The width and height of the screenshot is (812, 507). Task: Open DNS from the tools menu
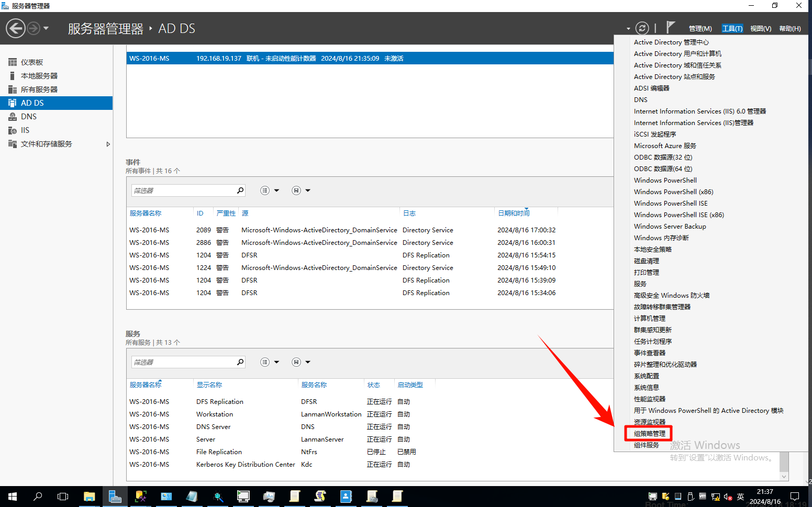(640, 100)
